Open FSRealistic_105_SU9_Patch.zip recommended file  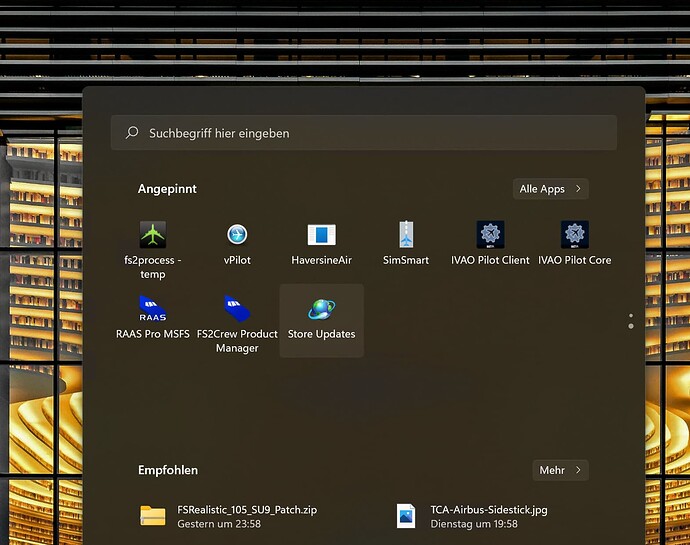(246, 516)
